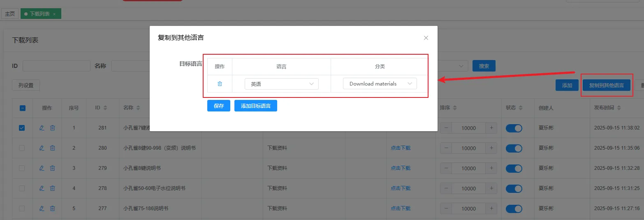
Task: Sort by ID column arrows
Action: (105, 108)
